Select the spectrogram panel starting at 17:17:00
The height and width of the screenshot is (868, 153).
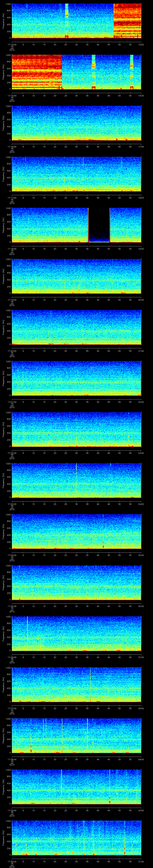click(x=76, y=174)
